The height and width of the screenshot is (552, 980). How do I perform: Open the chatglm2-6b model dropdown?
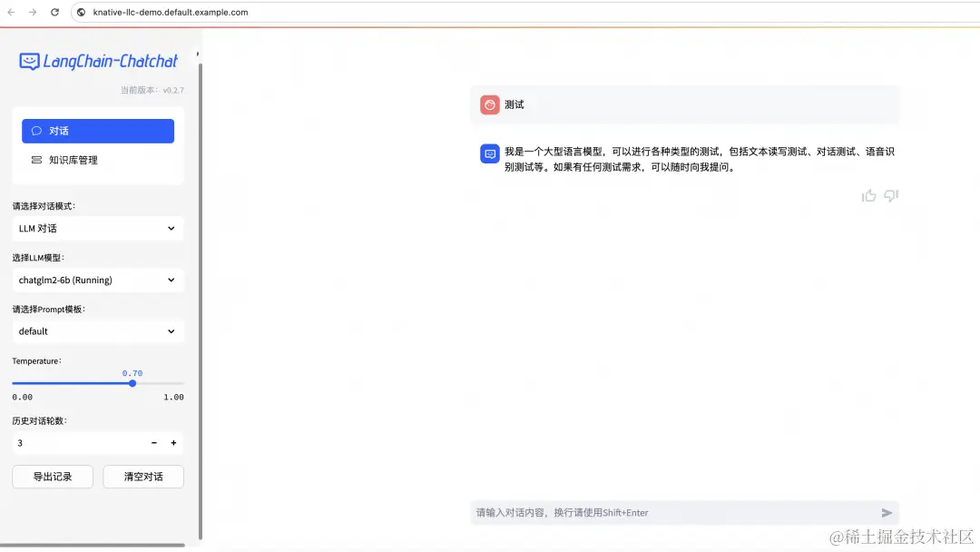(97, 280)
